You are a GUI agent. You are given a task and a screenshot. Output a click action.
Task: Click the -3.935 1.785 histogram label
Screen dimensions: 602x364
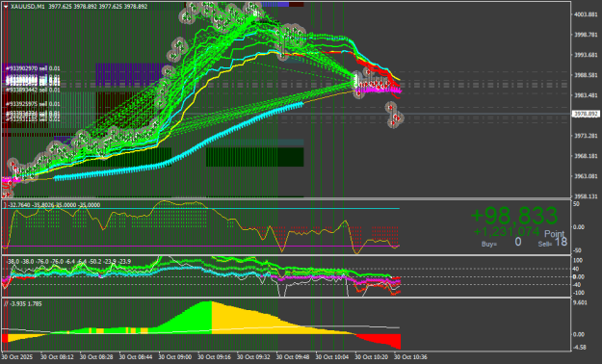[26, 303]
